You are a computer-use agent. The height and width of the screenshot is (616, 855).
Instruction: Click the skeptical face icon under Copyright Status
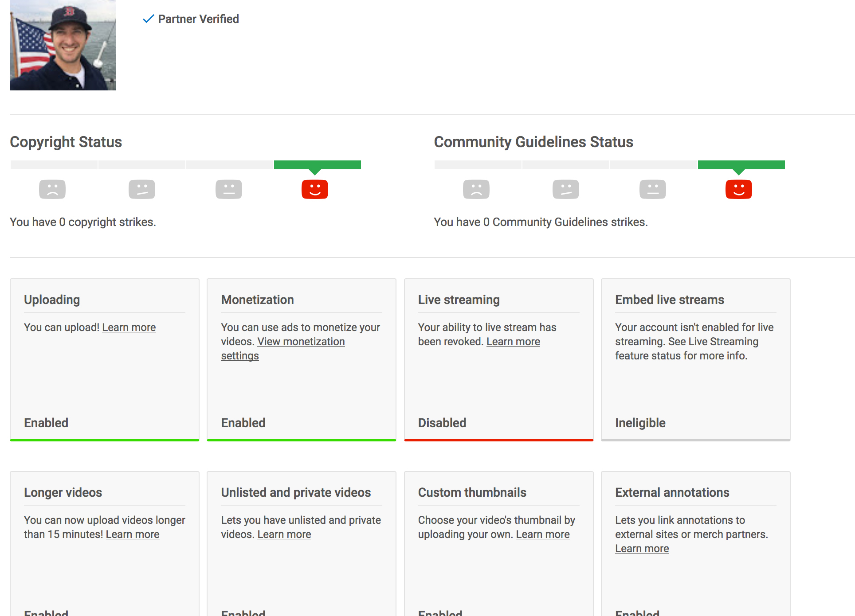(142, 189)
